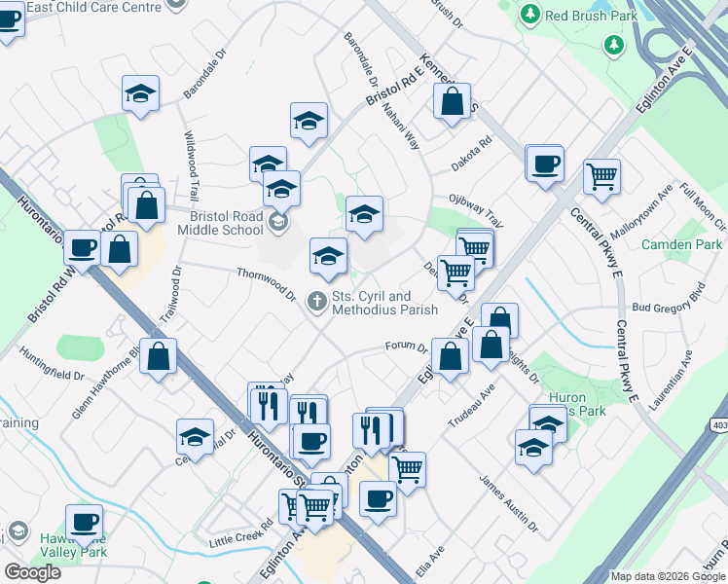Click the grocery cart marker near Ella Ave
728x584 pixels.
pos(407,473)
